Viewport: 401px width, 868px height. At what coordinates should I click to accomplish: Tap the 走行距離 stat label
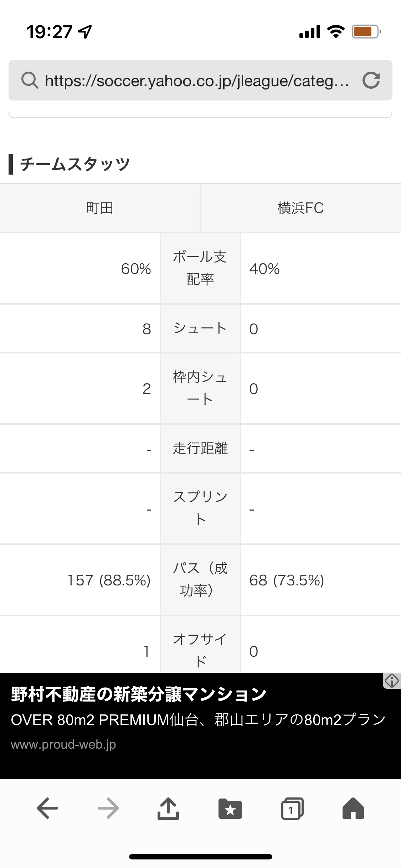click(x=200, y=448)
